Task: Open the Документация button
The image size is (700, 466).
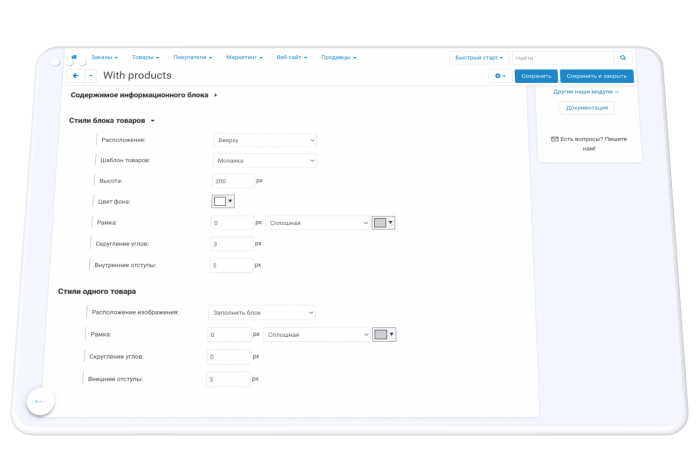Action: [x=587, y=108]
